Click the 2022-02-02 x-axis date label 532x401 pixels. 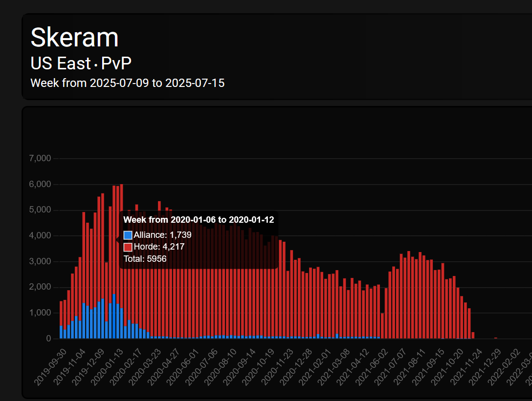[x=504, y=367]
